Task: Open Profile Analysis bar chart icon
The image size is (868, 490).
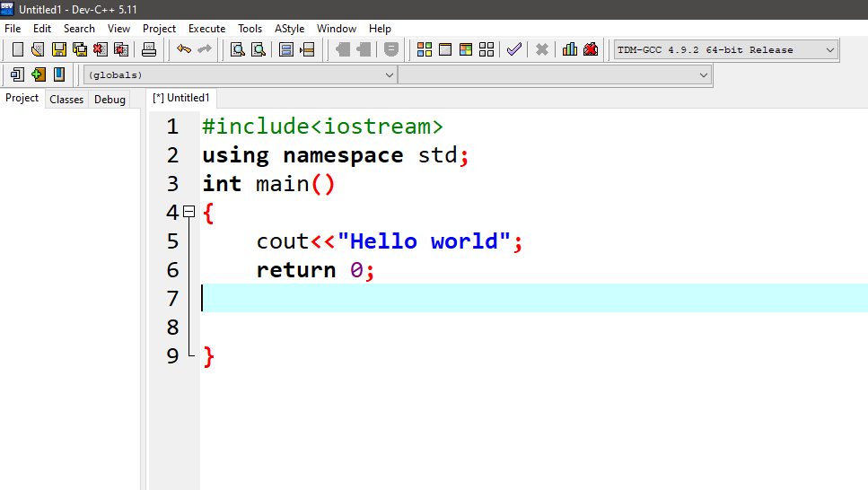Action: click(570, 50)
